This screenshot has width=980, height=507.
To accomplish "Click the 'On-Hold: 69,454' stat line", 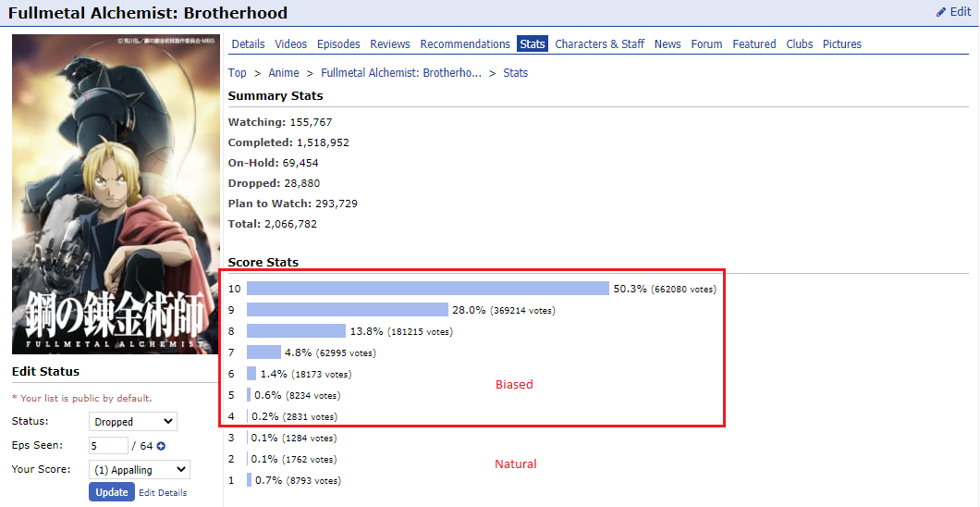I will [273, 163].
